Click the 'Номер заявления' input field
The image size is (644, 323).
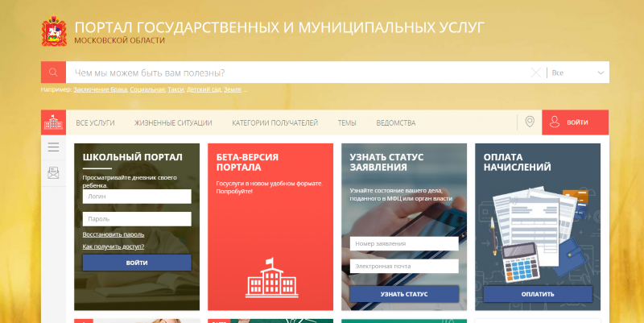403,243
